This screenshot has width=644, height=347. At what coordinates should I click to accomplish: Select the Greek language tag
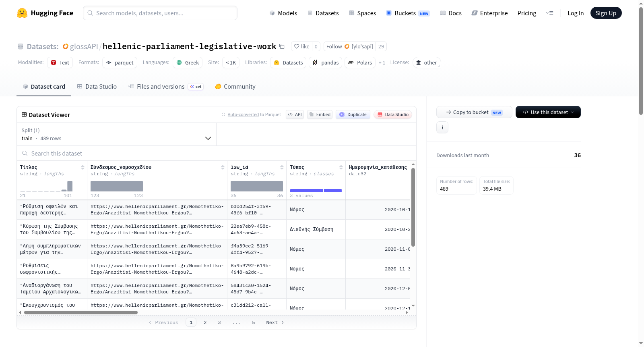(x=188, y=62)
